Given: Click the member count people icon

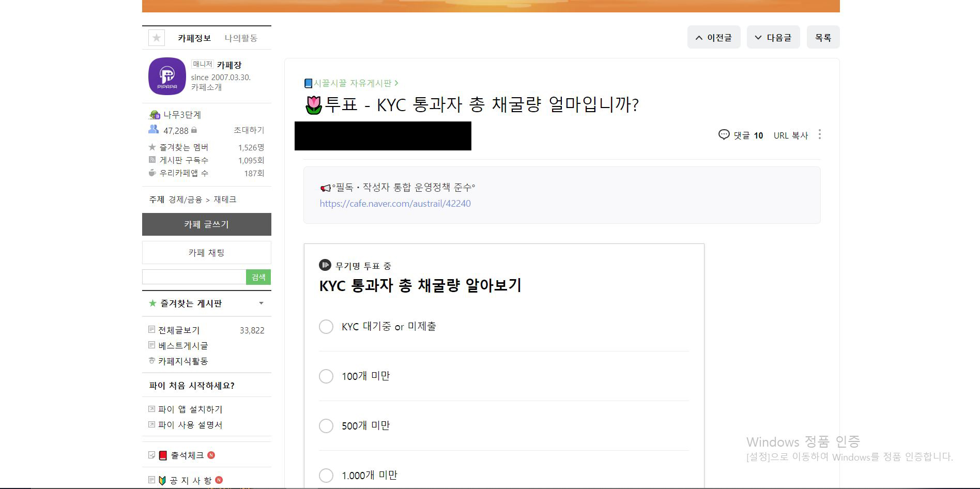Looking at the screenshot, I should 154,129.
